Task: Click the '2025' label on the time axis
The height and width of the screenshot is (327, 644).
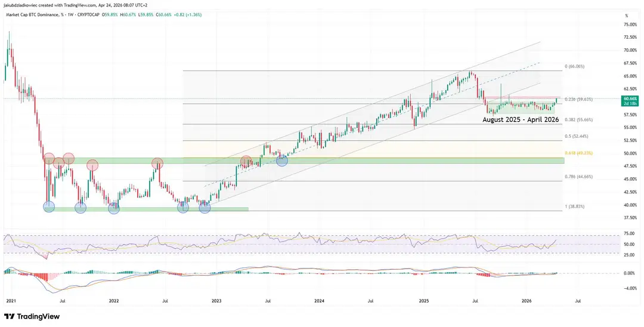Action: 424,301
